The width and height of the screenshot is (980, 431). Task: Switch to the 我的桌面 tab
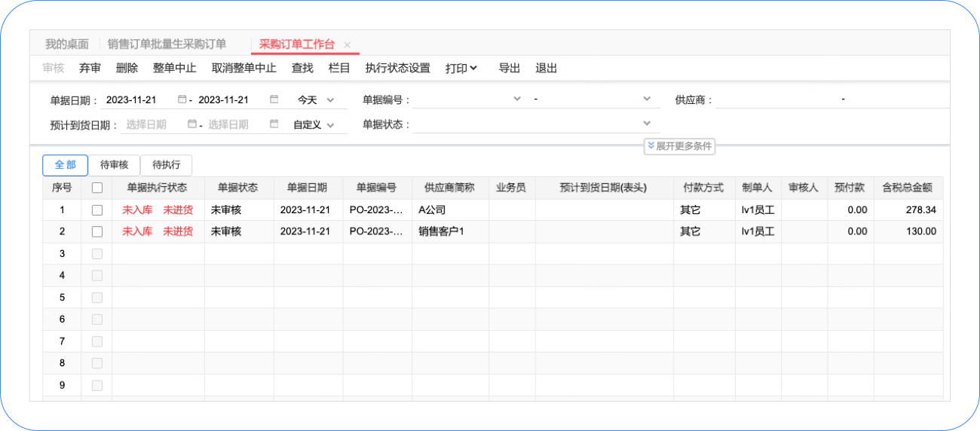tap(67, 44)
